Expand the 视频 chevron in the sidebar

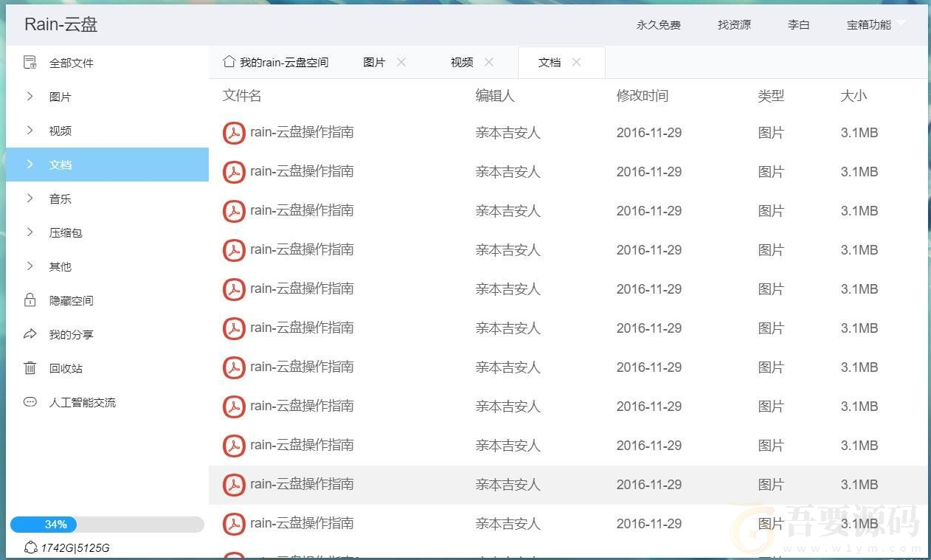[x=30, y=130]
